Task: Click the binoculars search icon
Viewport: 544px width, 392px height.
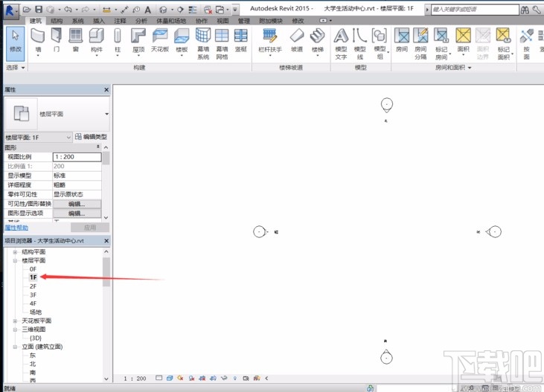Action: [525, 10]
